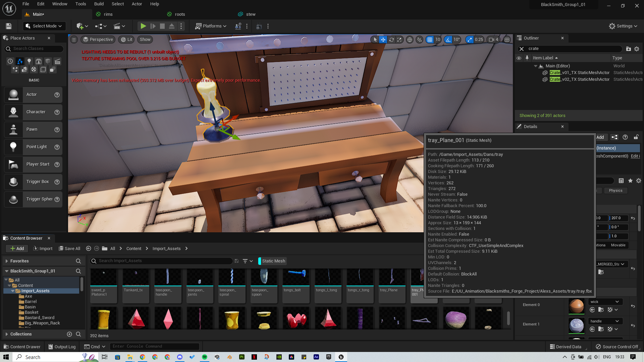Open the Perspective view mode dropdown
644x362 pixels.
pyautogui.click(x=98, y=40)
